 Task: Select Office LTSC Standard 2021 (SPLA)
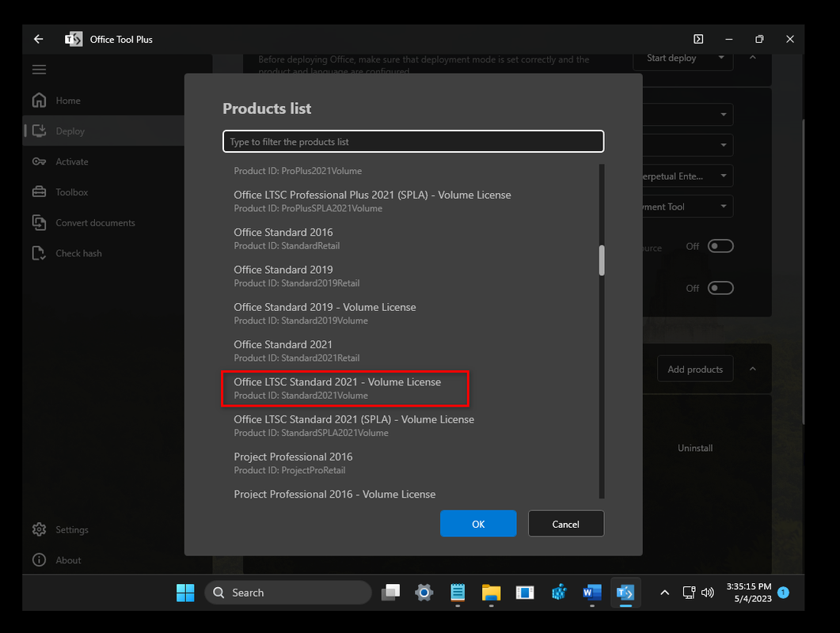tap(413, 426)
